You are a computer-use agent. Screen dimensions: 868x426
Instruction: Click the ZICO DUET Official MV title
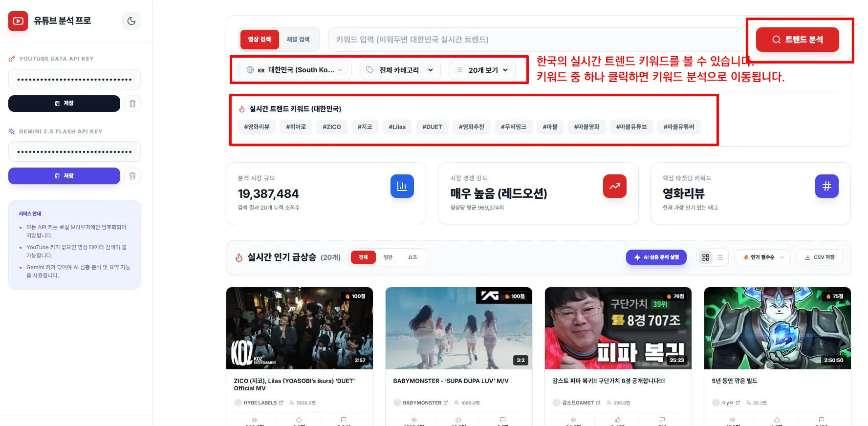294,384
